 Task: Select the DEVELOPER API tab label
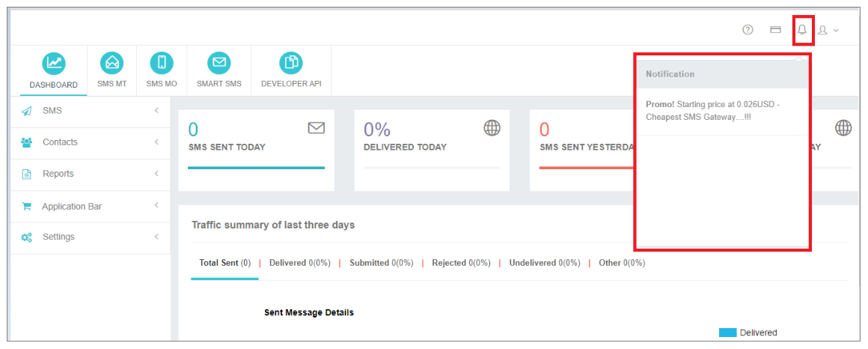(291, 84)
